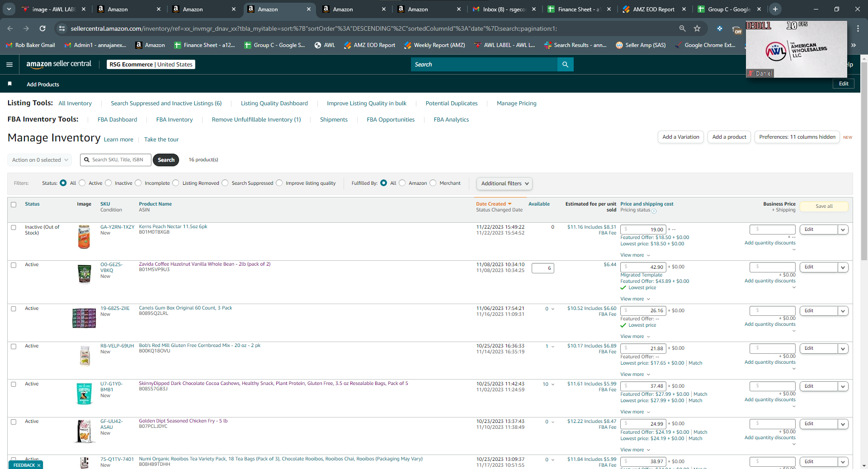
Task: Show more bookmarks with the double chevron
Action: click(x=854, y=45)
